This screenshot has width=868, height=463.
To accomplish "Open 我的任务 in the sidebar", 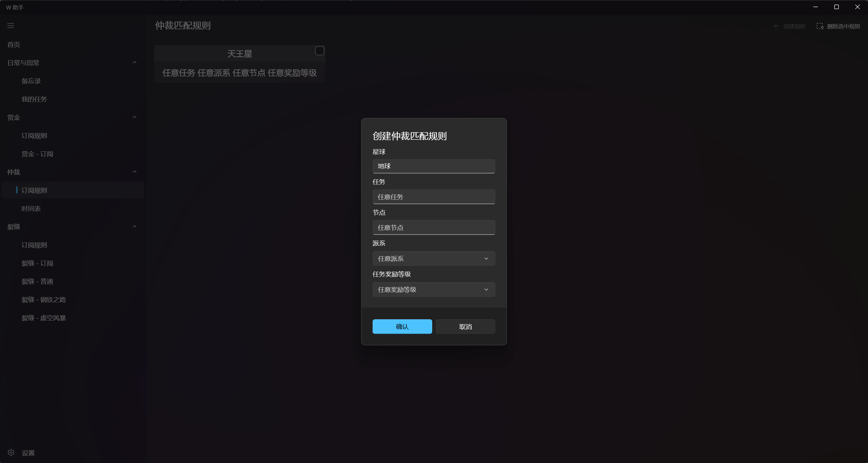I will click(x=34, y=99).
